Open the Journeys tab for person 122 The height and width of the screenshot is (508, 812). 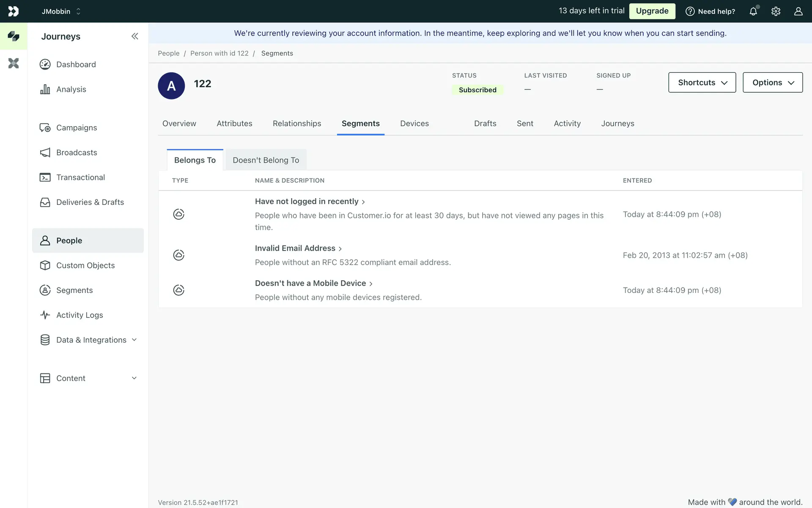coord(617,124)
